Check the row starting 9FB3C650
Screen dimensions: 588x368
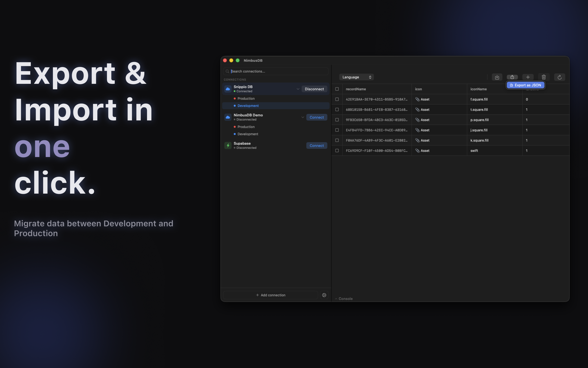pos(337,120)
